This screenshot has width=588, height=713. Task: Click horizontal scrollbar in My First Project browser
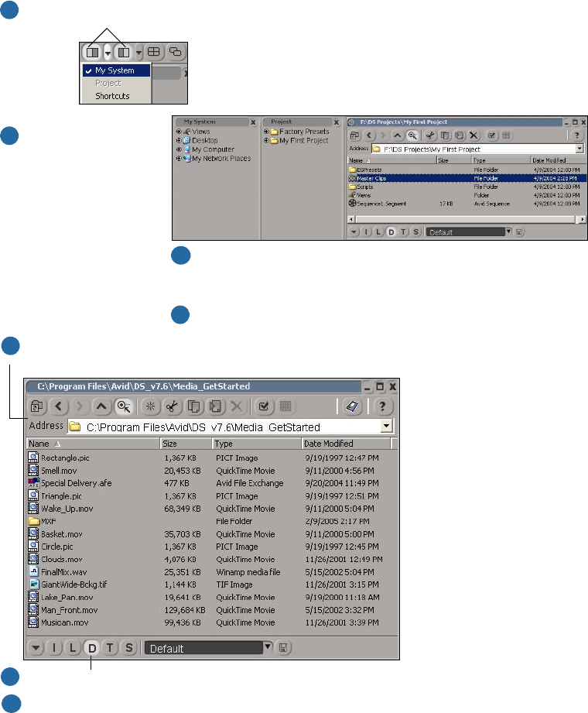(467, 219)
